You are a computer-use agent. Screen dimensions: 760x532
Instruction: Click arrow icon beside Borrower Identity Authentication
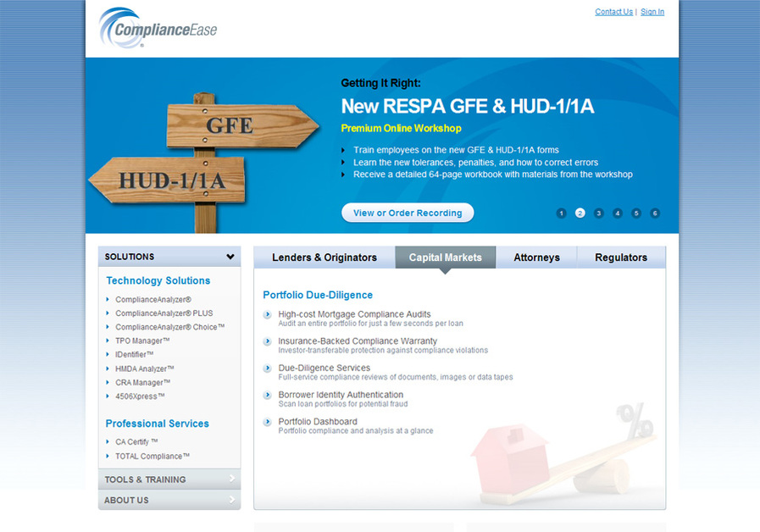(267, 395)
